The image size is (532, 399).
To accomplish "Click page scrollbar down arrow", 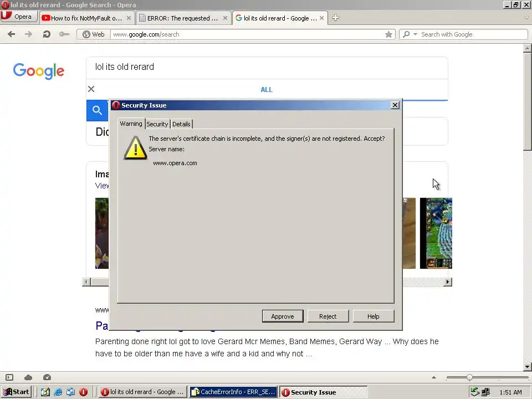I will (527, 366).
